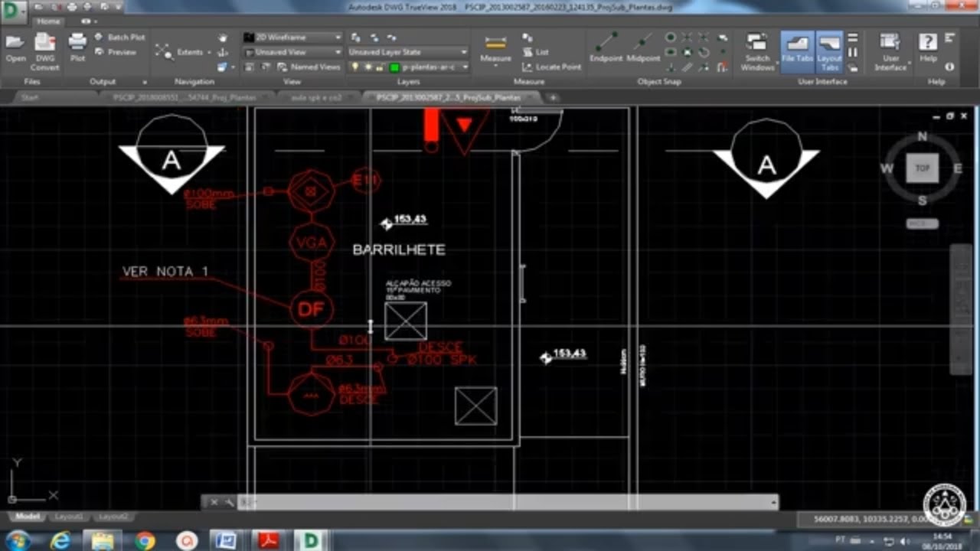Click the Cascade windows icon

click(853, 67)
